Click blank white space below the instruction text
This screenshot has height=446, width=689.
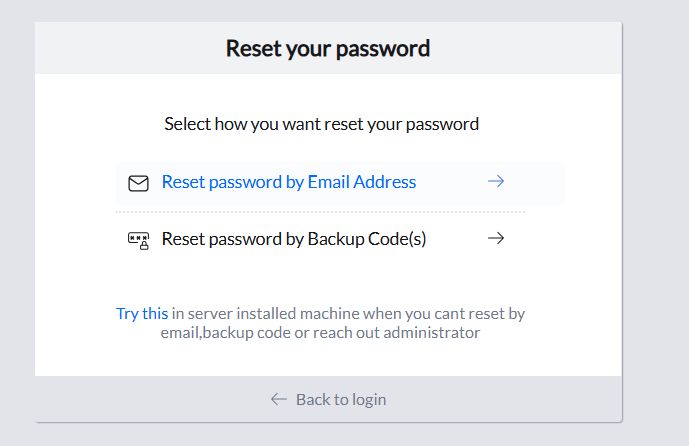point(320,146)
